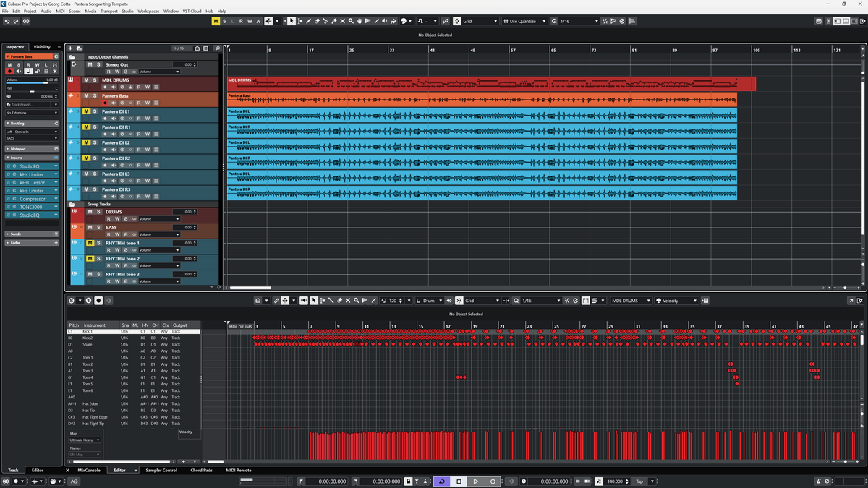Select the Zoom magnifier tool

click(x=351, y=21)
